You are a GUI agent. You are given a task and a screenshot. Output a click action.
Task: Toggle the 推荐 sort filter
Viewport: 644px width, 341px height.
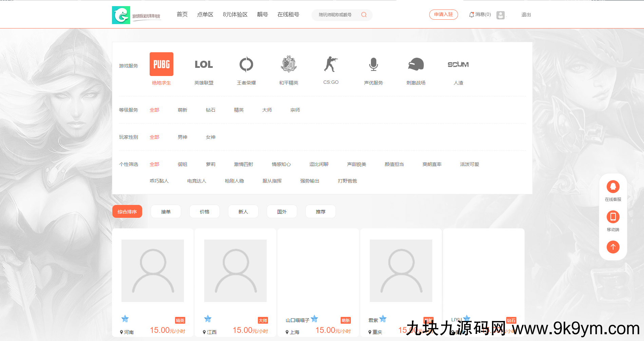click(x=320, y=211)
